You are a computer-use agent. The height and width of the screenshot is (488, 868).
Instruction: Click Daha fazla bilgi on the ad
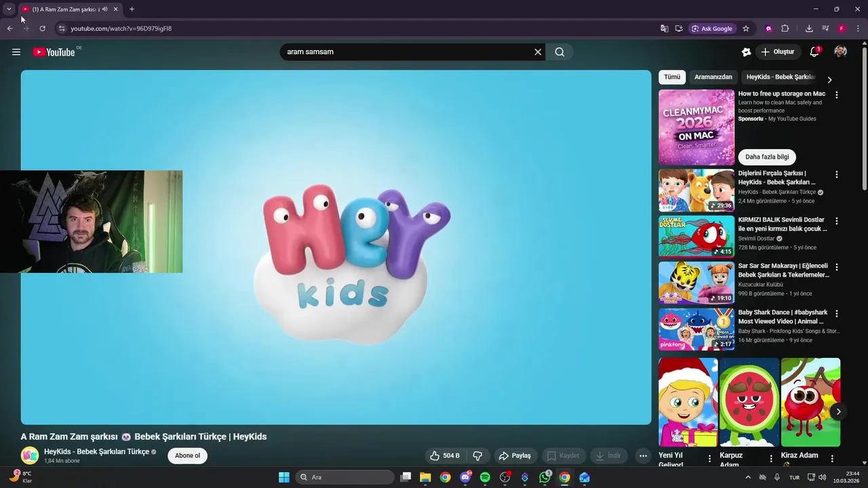tap(767, 157)
